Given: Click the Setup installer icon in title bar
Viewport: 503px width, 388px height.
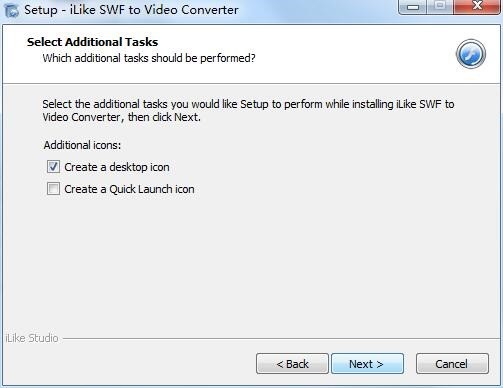Looking at the screenshot, I should click(12, 10).
